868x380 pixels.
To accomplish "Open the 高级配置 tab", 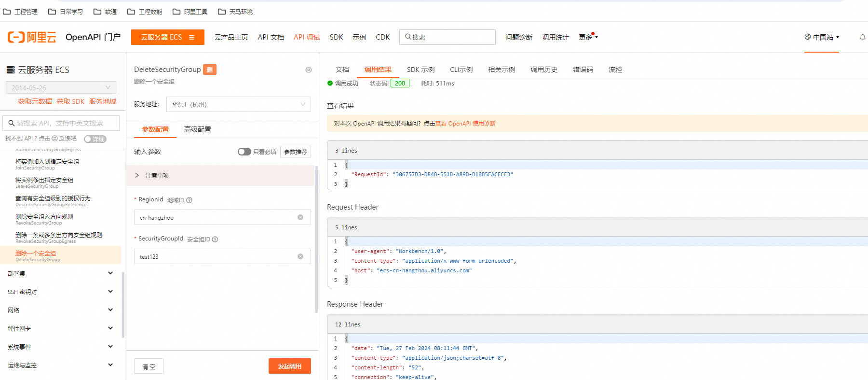I will pos(198,129).
